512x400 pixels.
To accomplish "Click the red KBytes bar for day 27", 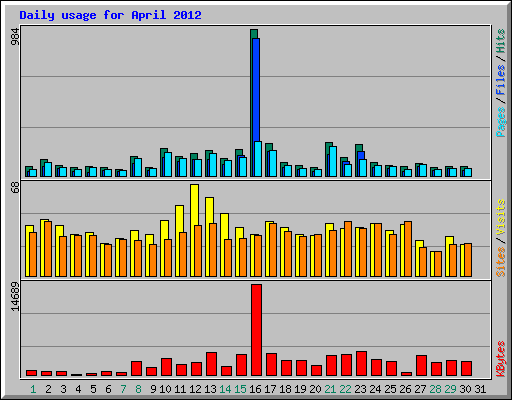I will pos(421,366).
